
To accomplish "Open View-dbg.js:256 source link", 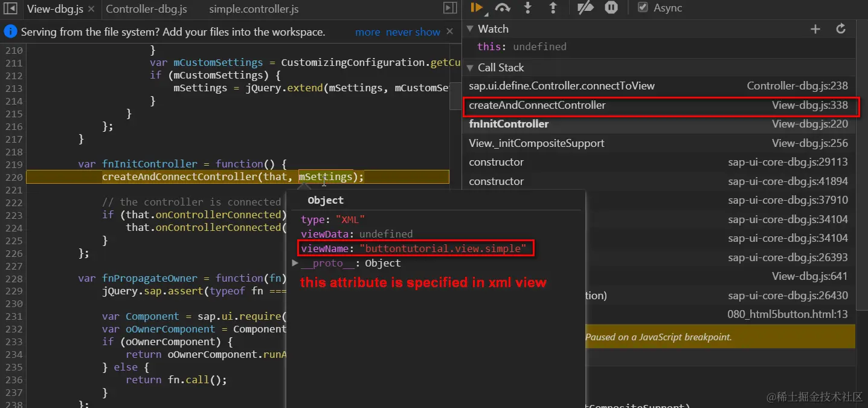I will click(x=810, y=143).
